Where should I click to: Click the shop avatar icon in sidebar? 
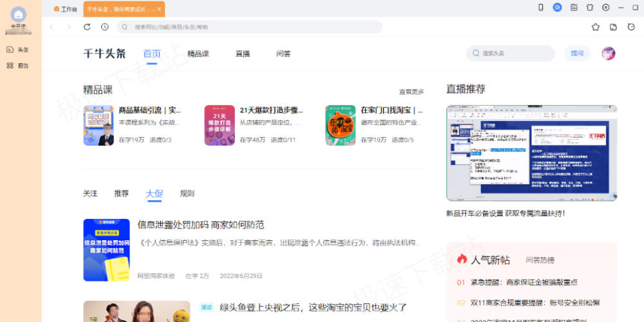[18, 15]
